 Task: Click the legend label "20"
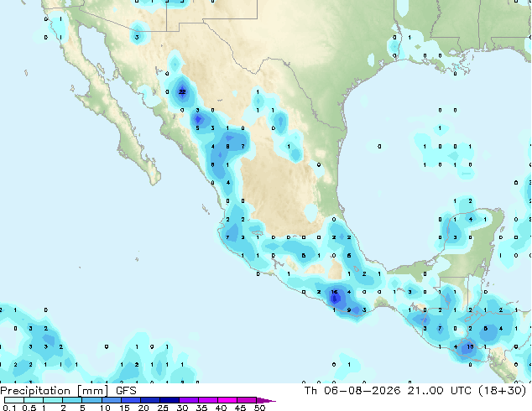pos(143,408)
